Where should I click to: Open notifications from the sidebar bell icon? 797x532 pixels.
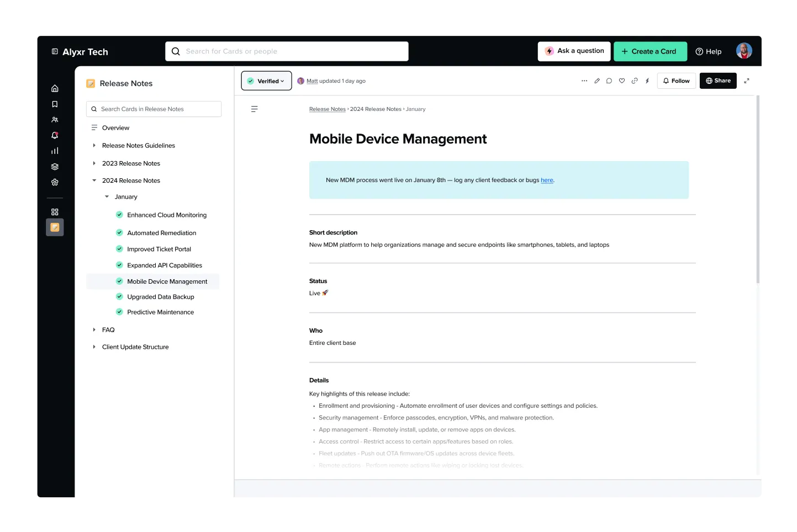tap(55, 135)
